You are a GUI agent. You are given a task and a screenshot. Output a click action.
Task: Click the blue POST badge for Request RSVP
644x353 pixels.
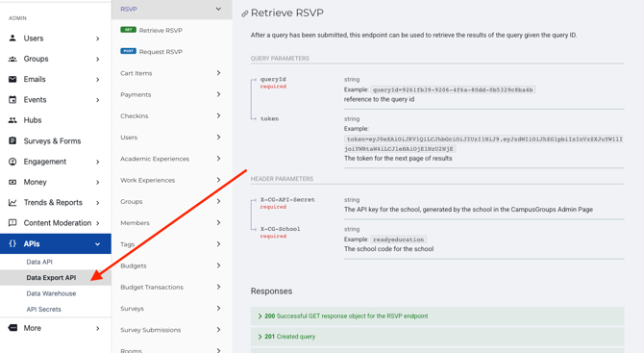point(128,51)
